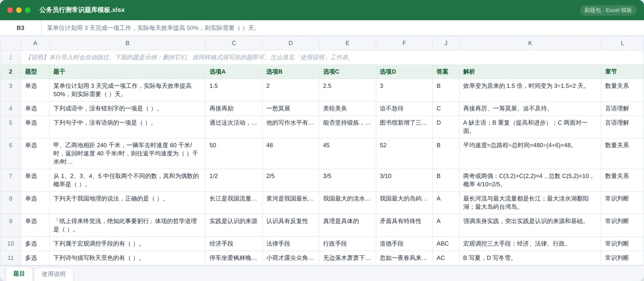Select row 2 header
Screen dimensions: 644x281
coord(11,72)
